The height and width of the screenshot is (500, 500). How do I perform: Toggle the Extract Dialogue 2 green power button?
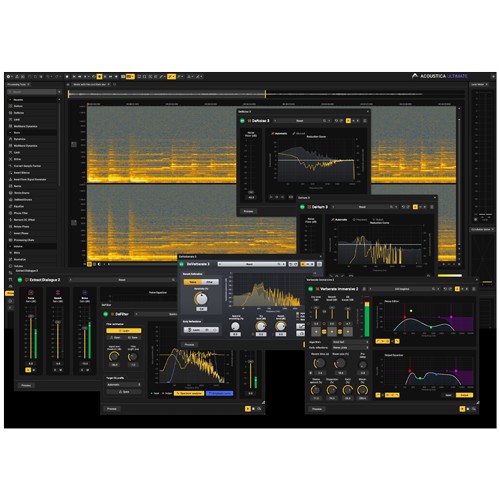click(20, 280)
